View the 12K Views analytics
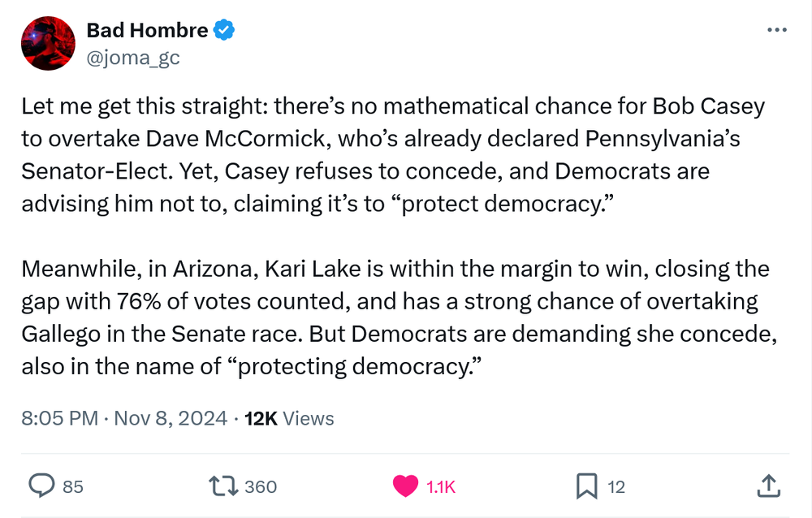The image size is (812, 518). pyautogui.click(x=289, y=418)
